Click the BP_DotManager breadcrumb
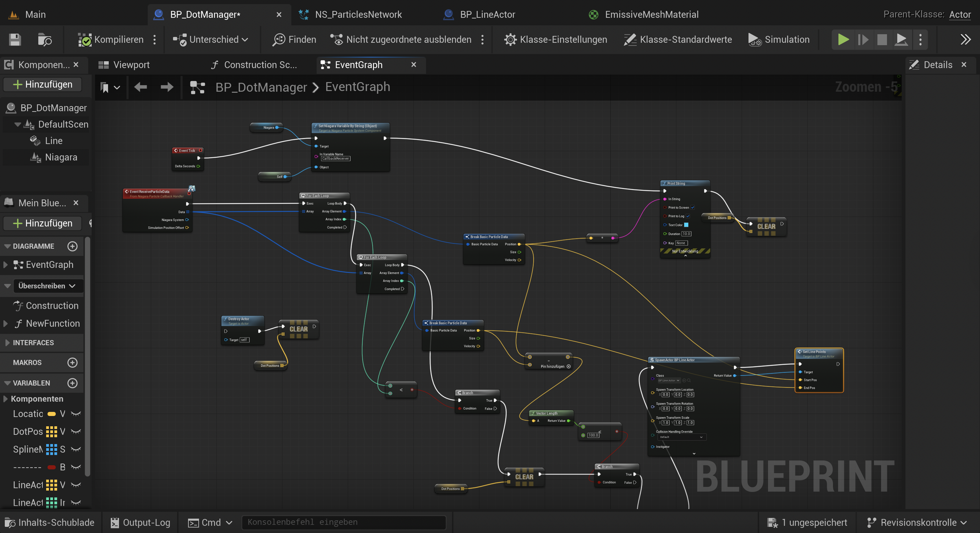This screenshot has height=533, width=980. (261, 87)
